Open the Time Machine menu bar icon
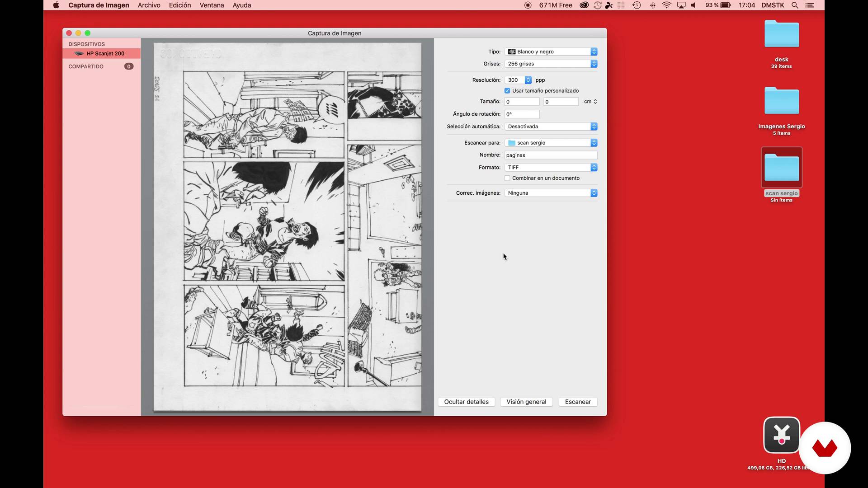The image size is (868, 488). 637,5
